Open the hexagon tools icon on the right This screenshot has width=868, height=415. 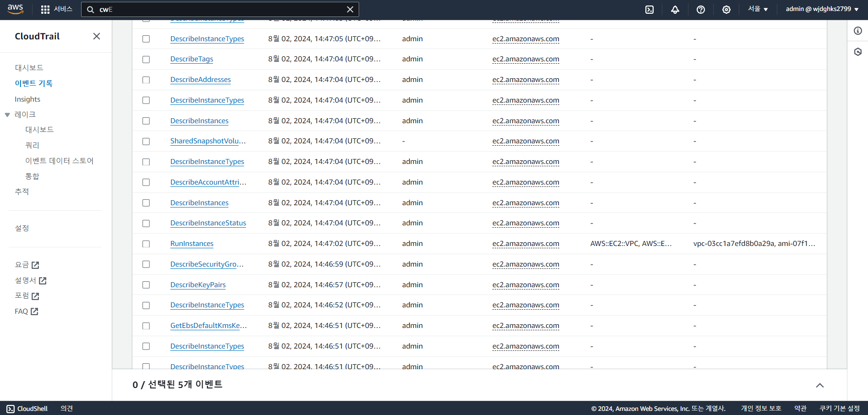858,52
